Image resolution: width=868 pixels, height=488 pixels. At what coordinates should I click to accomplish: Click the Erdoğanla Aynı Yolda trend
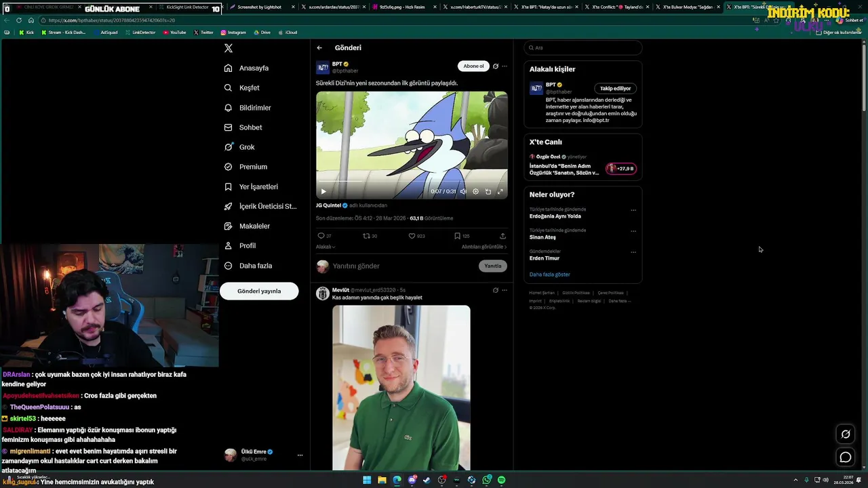click(555, 216)
